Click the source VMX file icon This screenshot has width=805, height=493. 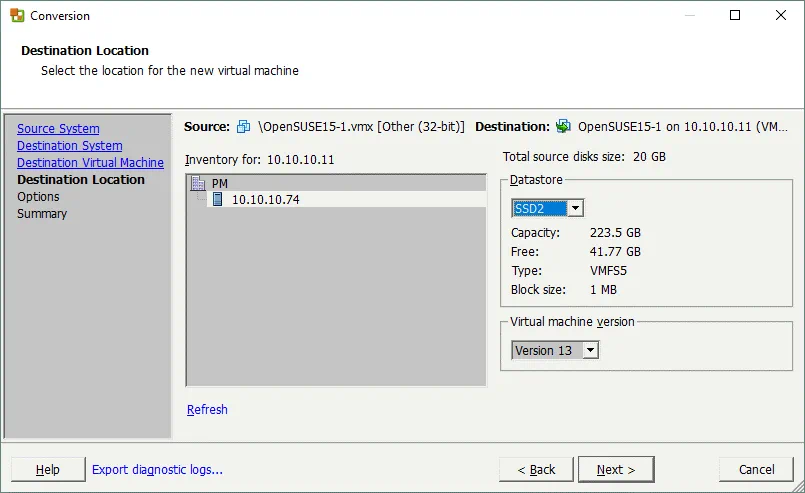click(x=243, y=127)
